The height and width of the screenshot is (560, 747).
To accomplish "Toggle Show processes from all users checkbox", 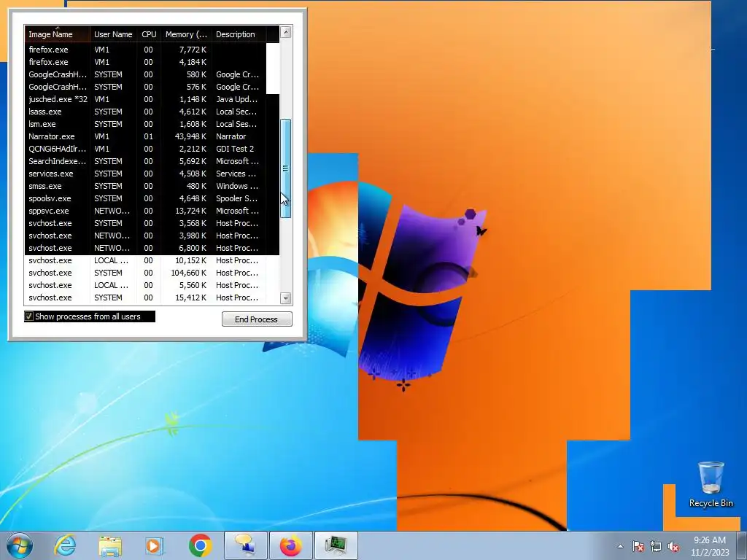I will (29, 316).
